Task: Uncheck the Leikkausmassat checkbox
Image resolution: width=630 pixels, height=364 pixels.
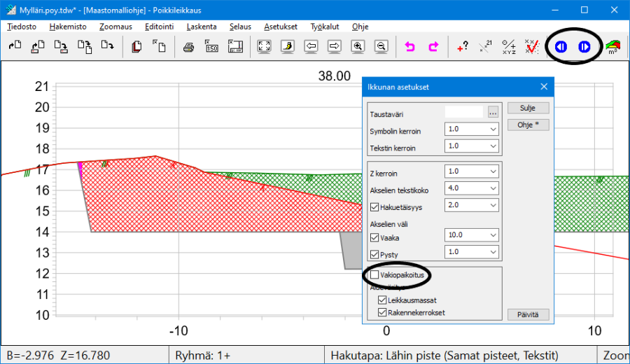Action: pyautogui.click(x=382, y=300)
